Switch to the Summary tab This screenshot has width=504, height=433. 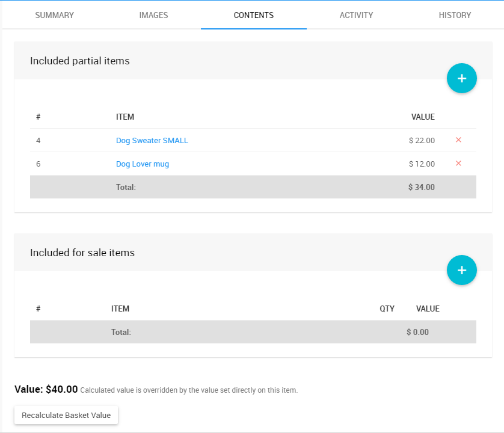point(54,15)
